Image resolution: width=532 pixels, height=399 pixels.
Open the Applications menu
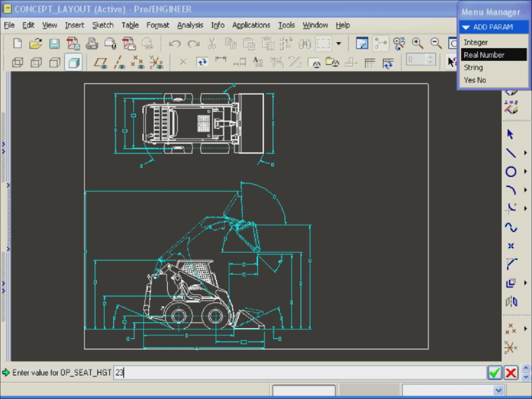(251, 25)
